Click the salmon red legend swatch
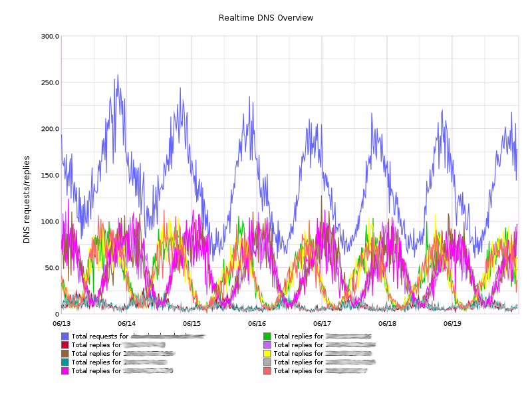This screenshot has width=532, height=399. click(x=267, y=371)
